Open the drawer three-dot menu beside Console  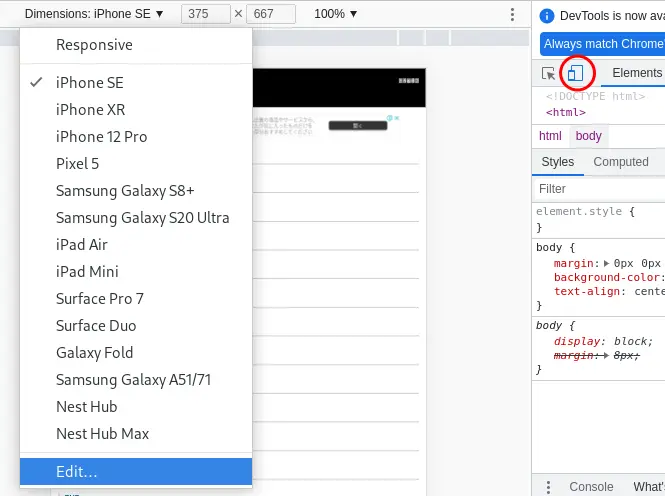tap(548, 487)
